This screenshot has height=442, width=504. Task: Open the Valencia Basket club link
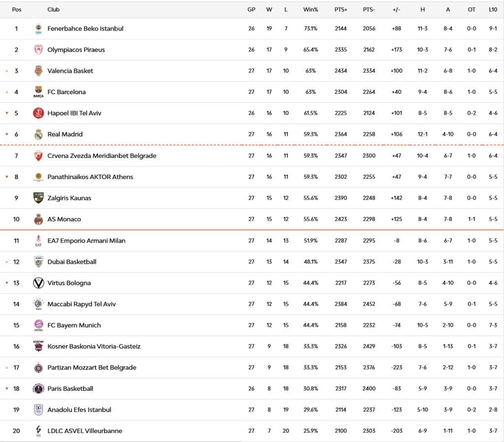coord(70,71)
